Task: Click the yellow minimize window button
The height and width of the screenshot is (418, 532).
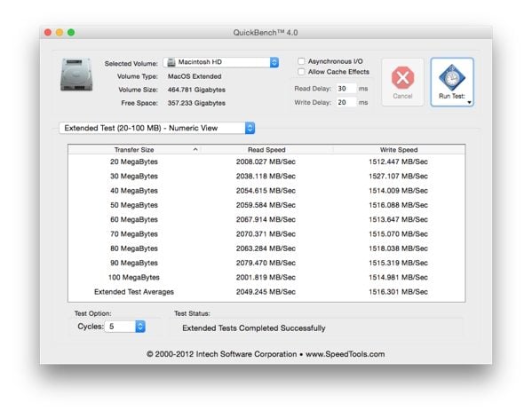Action: click(60, 33)
